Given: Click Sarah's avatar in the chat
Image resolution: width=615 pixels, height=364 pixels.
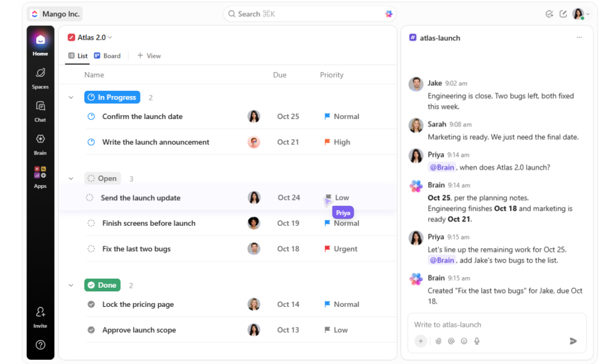Looking at the screenshot, I should click(416, 125).
